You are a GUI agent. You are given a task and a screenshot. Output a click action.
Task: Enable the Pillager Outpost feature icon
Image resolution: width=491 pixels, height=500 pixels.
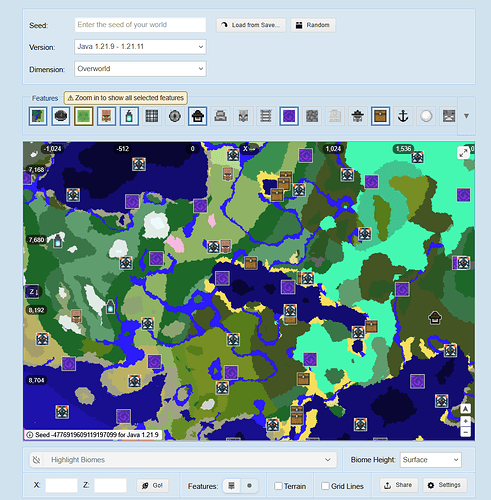pos(357,116)
